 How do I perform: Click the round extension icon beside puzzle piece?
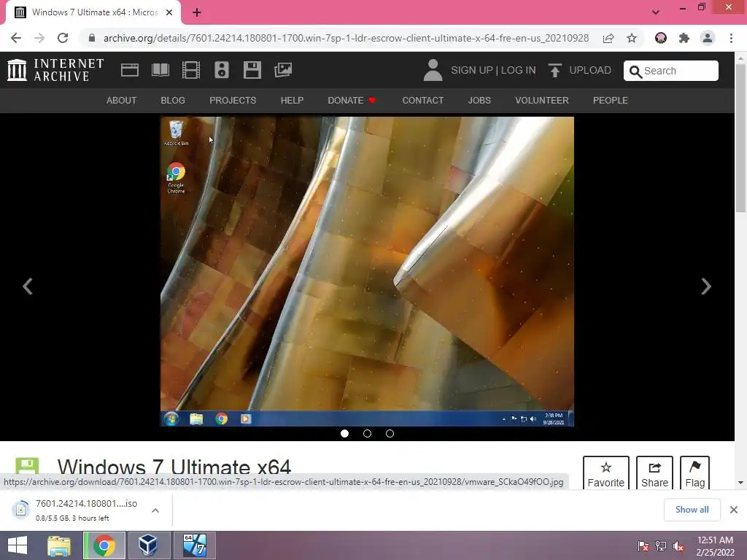[661, 38]
